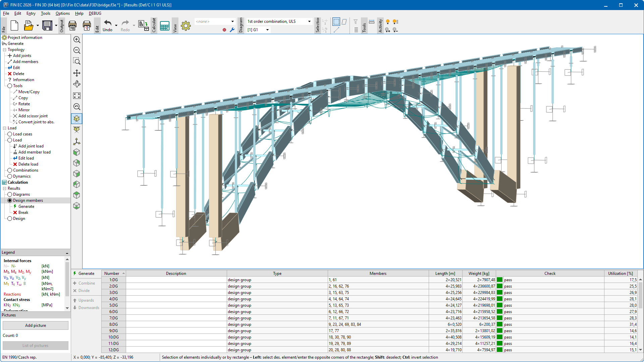Viewport: 644px width, 362px height.
Task: Click the Add picture button
Action: coord(36,325)
